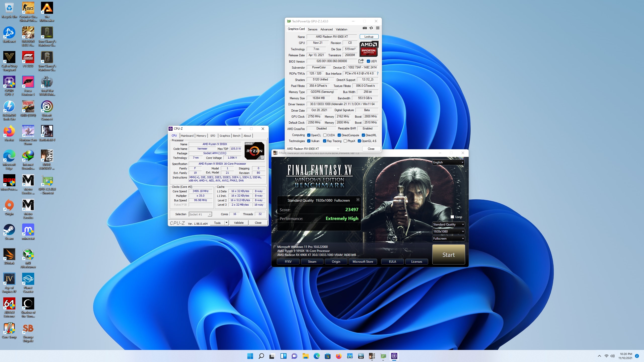Toggle the DirectCompute checkbox
Viewport: 644px width, 362px height.
click(x=339, y=135)
